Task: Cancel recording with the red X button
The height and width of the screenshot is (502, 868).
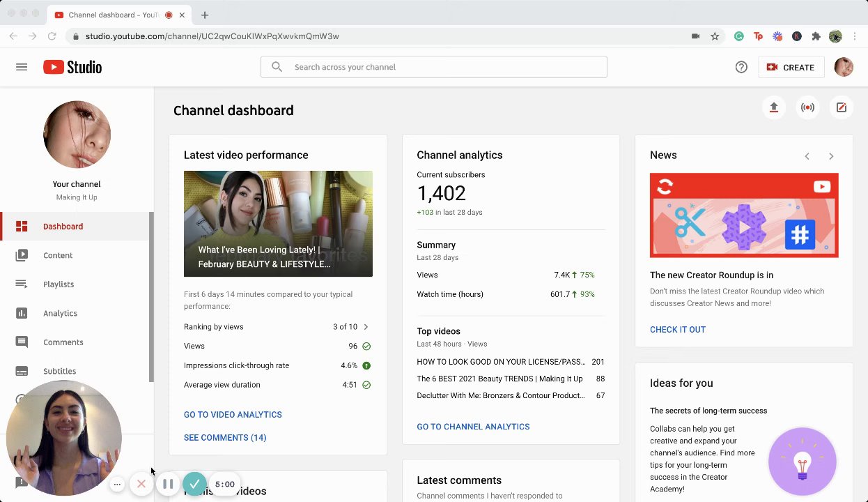Action: (141, 484)
